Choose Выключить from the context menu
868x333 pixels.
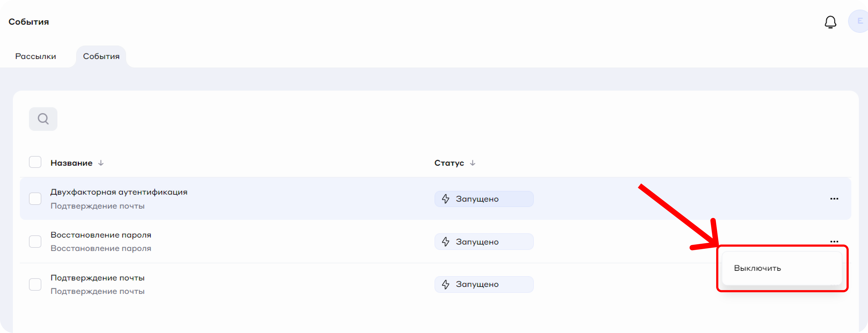[x=757, y=268]
